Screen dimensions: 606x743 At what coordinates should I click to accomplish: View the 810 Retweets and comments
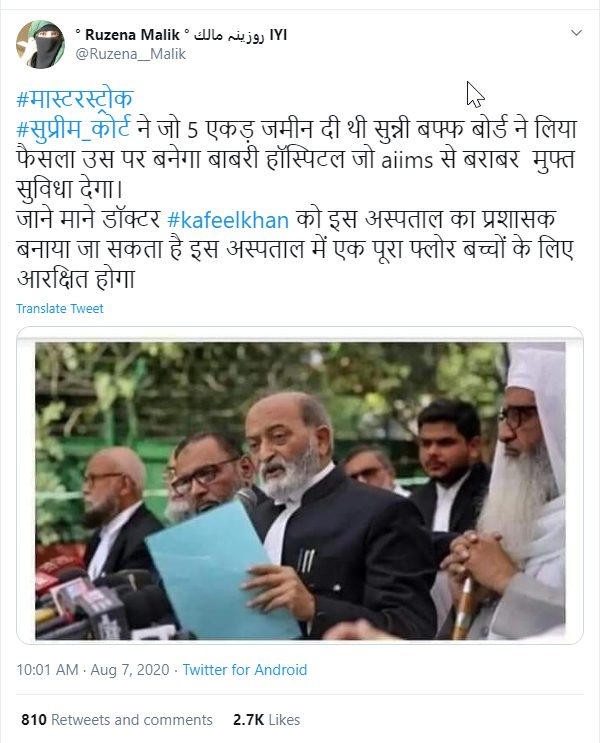coord(117,720)
